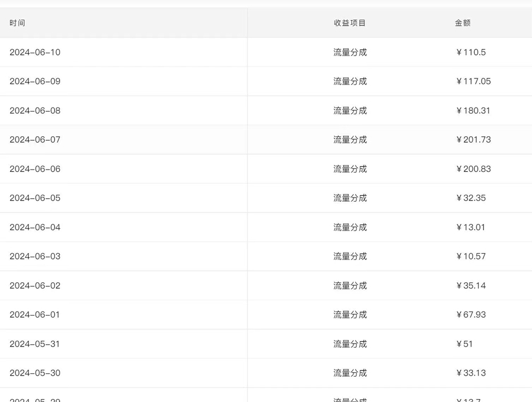Click the ¥35.14 amount cell
The width and height of the screenshot is (532, 402).
[x=471, y=285]
